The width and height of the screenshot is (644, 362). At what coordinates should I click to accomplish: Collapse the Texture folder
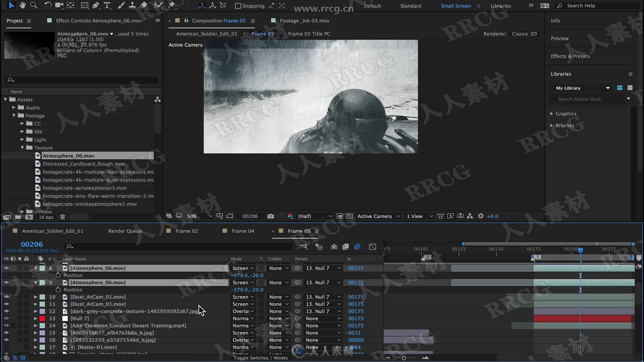(22, 148)
